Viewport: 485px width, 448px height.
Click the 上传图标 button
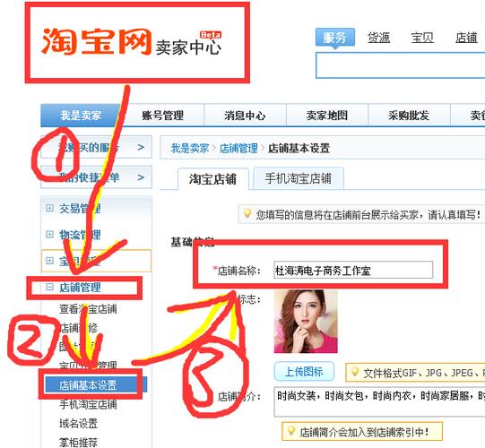pos(304,371)
